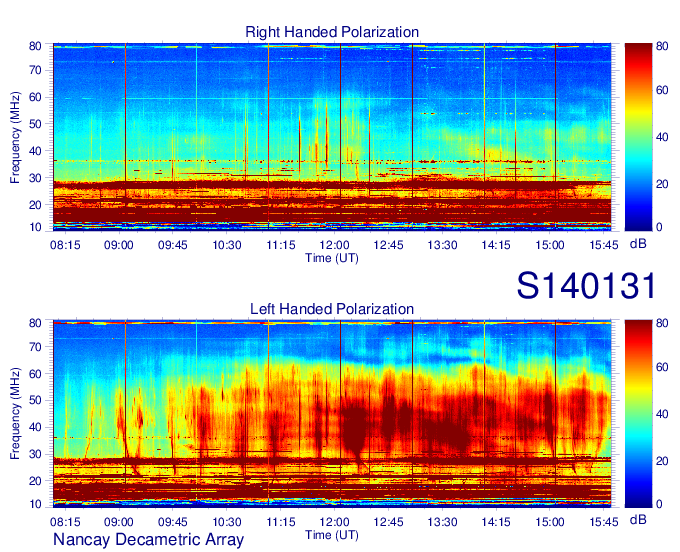Select the 'S140131' observation label
The width and height of the screenshot is (680, 552).
coord(586,285)
